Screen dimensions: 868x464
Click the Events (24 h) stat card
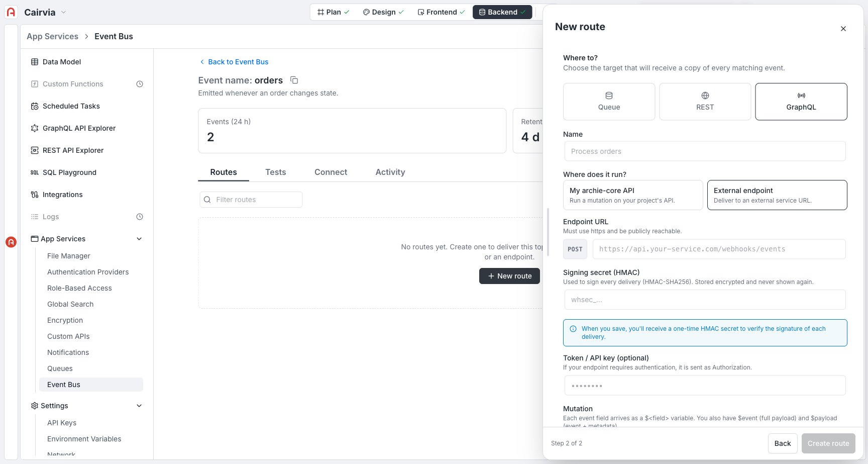pos(352,131)
